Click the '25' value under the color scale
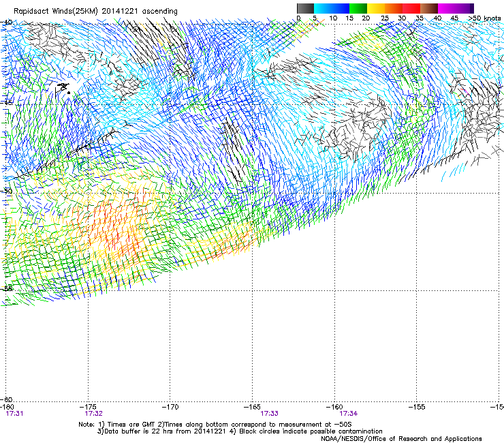This screenshot has width=504, height=443. tap(385, 18)
